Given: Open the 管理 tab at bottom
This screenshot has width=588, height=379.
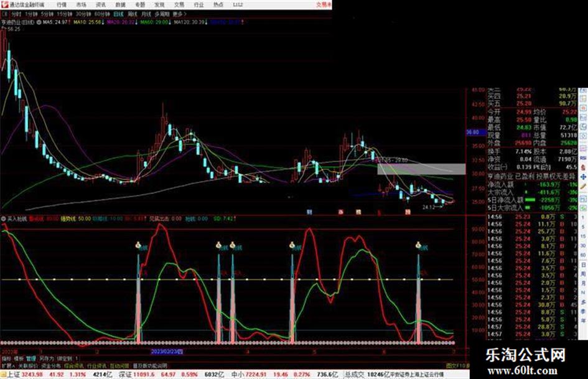Looking at the screenshot, I should 30,358.
